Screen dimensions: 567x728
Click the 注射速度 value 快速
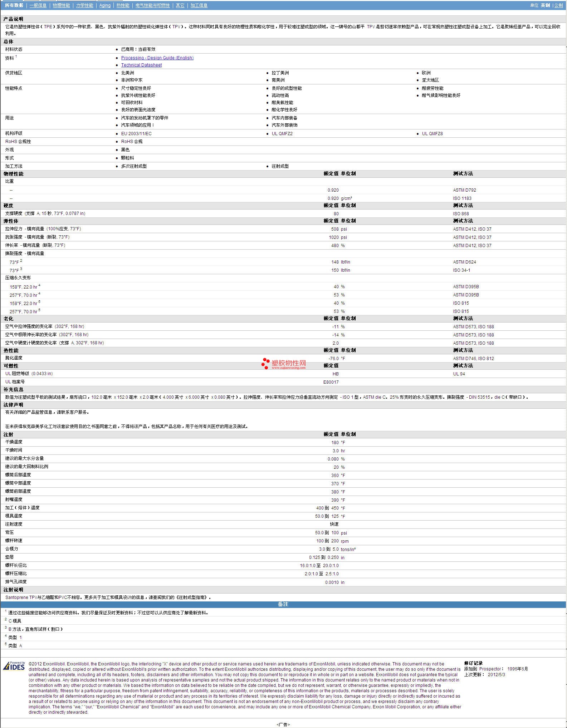(334, 525)
